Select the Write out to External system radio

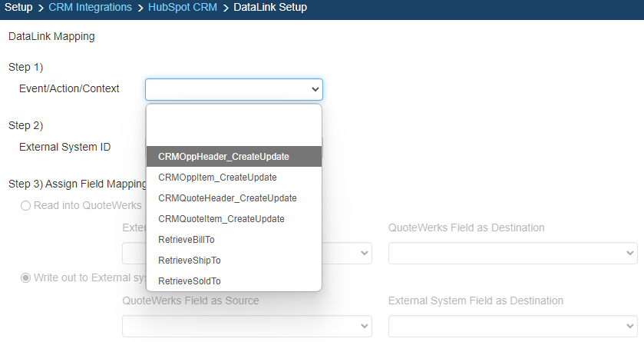26,277
